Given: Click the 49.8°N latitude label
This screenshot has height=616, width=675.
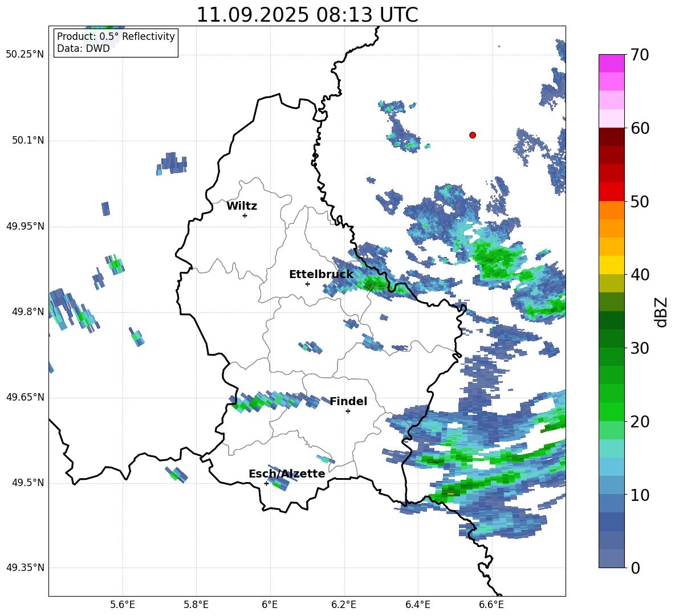Looking at the screenshot, I should [x=27, y=312].
